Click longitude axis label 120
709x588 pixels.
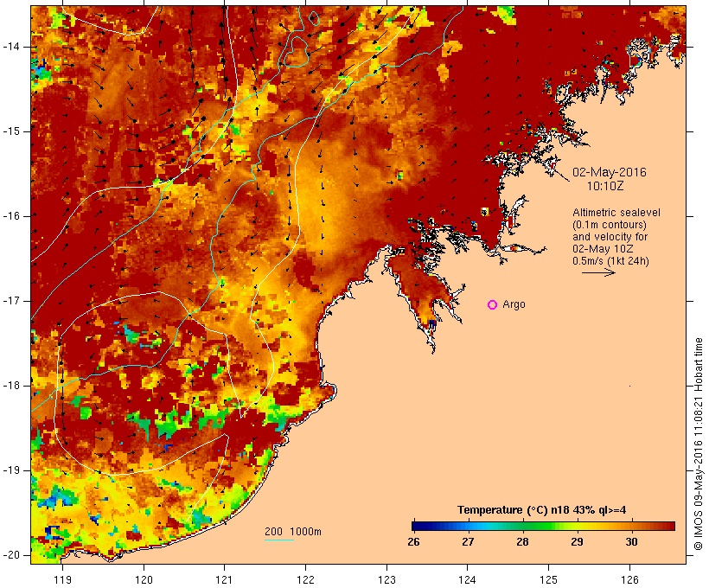144,579
